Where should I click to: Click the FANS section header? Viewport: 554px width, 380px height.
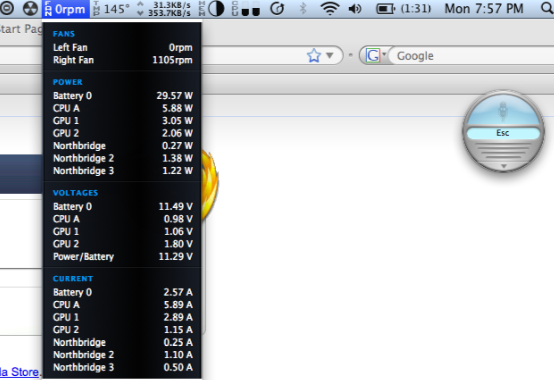pos(64,34)
